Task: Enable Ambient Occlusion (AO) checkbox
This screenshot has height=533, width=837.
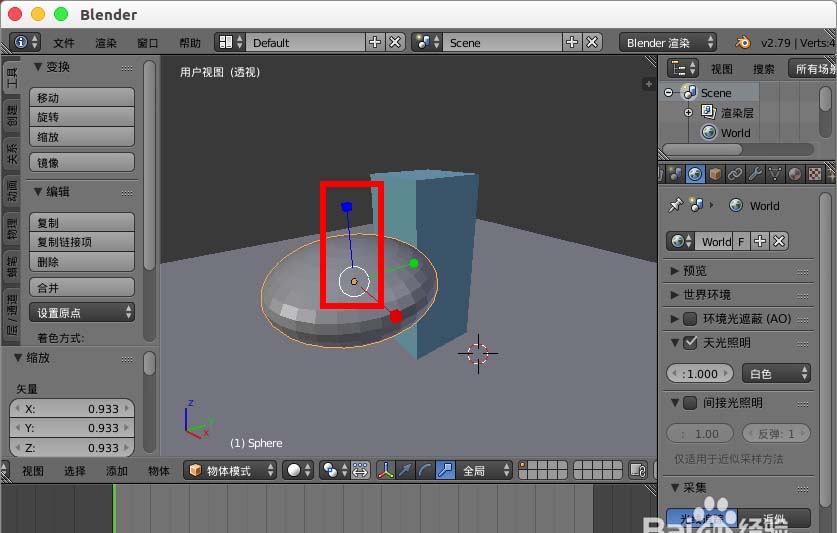Action: tap(690, 319)
